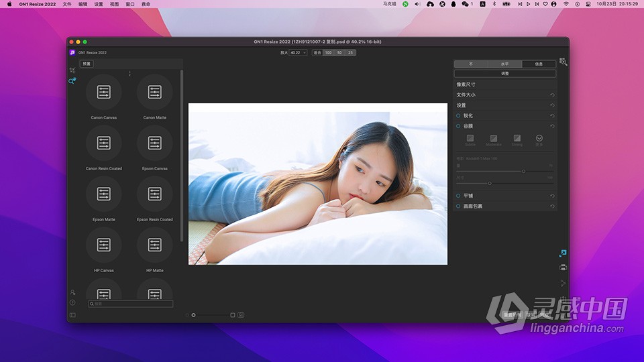Open the 窗口 menu
The height and width of the screenshot is (362, 644).
(130, 4)
